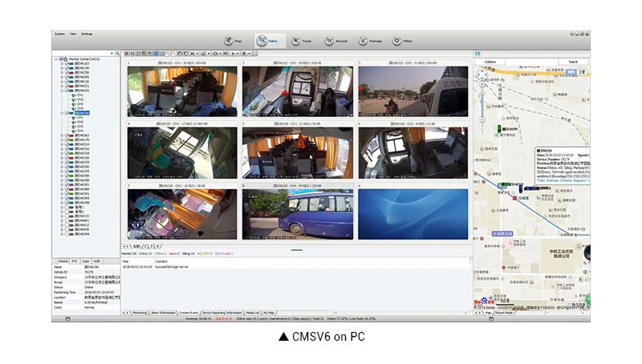Open the System menu
Screen dimensions: 642x364
[59, 34]
